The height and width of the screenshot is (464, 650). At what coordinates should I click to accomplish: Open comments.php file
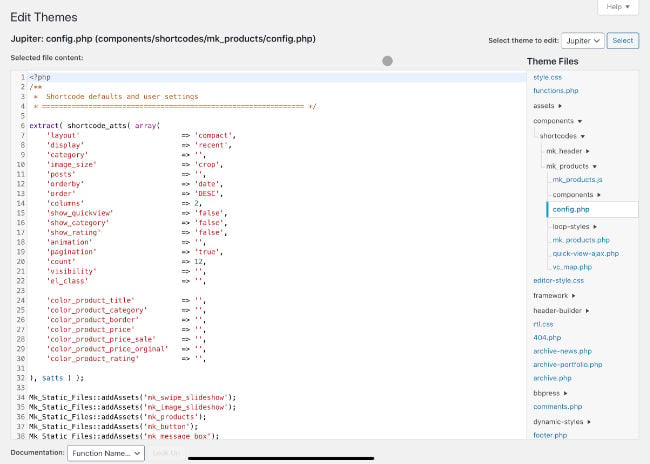point(558,406)
